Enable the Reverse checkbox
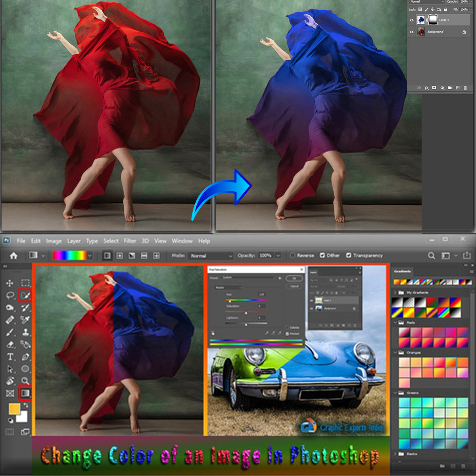 292,255
